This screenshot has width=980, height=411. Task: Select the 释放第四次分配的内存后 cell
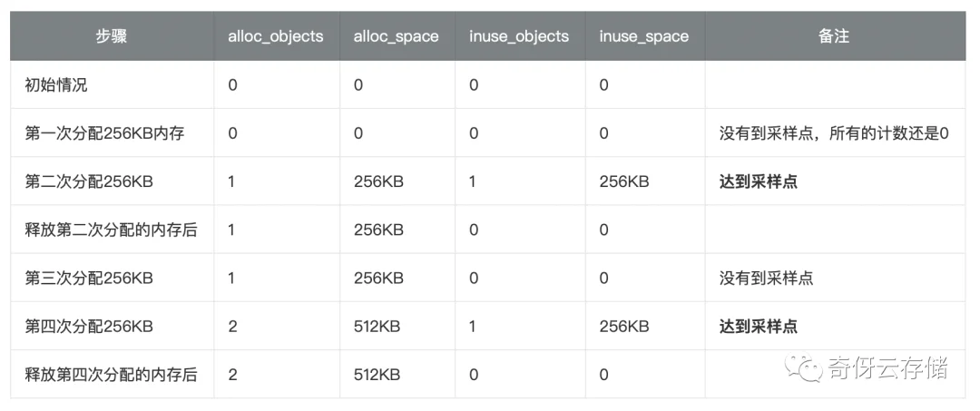(112, 375)
